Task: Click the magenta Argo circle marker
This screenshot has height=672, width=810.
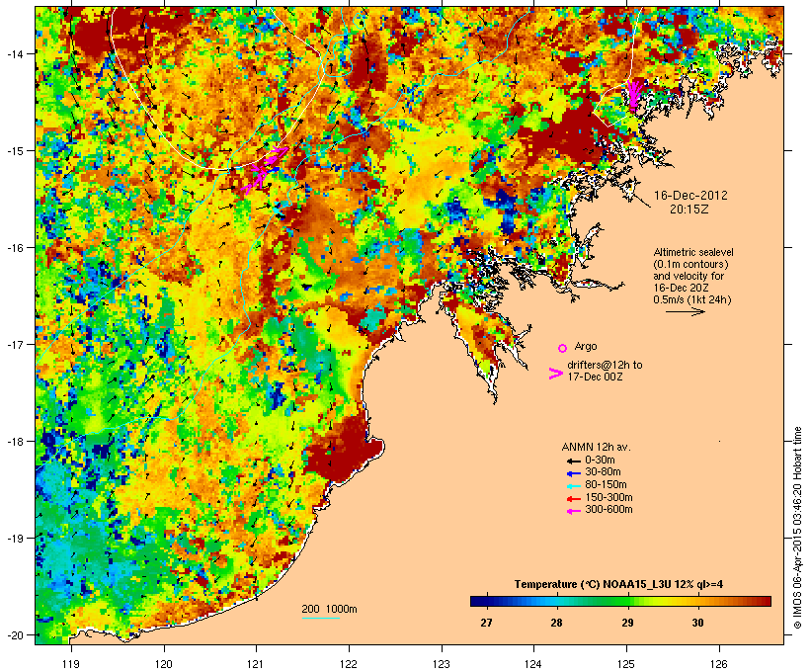Action: (563, 348)
